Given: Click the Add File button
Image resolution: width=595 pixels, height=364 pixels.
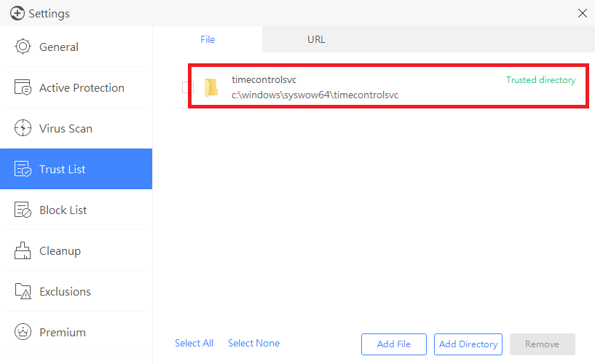Looking at the screenshot, I should click(x=394, y=344).
